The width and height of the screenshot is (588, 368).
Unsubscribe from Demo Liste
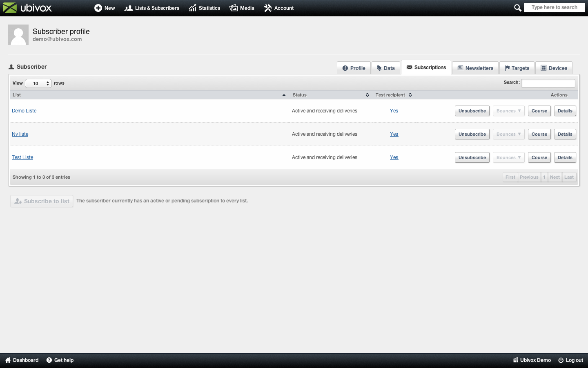(472, 111)
